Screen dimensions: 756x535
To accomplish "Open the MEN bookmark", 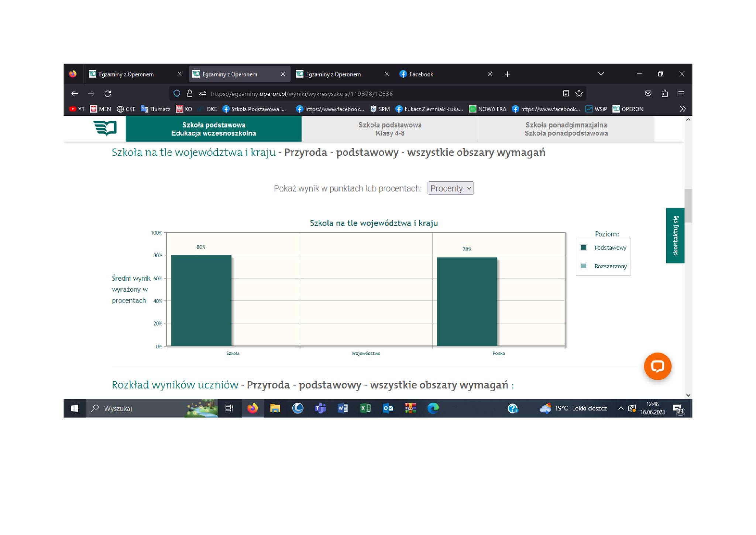I will click(101, 109).
